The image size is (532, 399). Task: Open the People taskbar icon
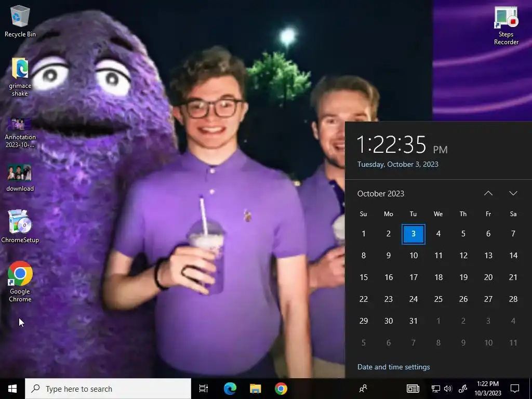363,389
